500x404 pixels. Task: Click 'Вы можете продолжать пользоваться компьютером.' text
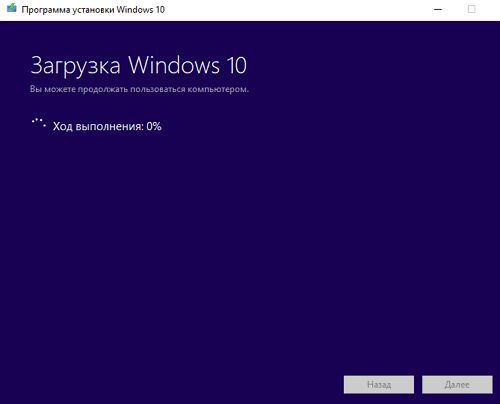(x=139, y=89)
